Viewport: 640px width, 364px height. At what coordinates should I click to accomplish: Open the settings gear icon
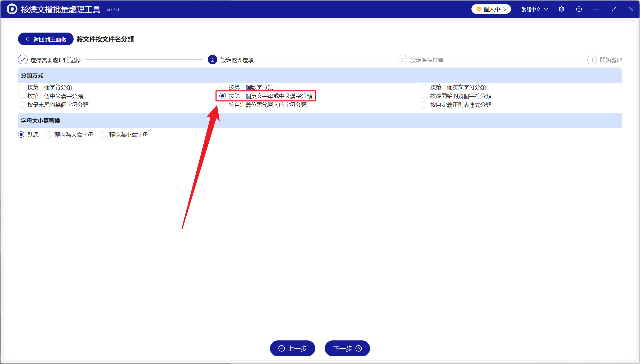561,9
